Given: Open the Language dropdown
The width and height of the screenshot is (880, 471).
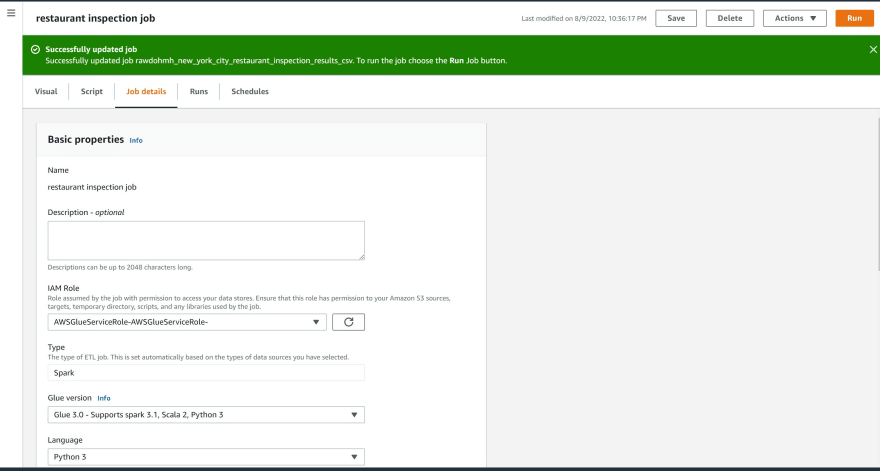Looking at the screenshot, I should 206,457.
